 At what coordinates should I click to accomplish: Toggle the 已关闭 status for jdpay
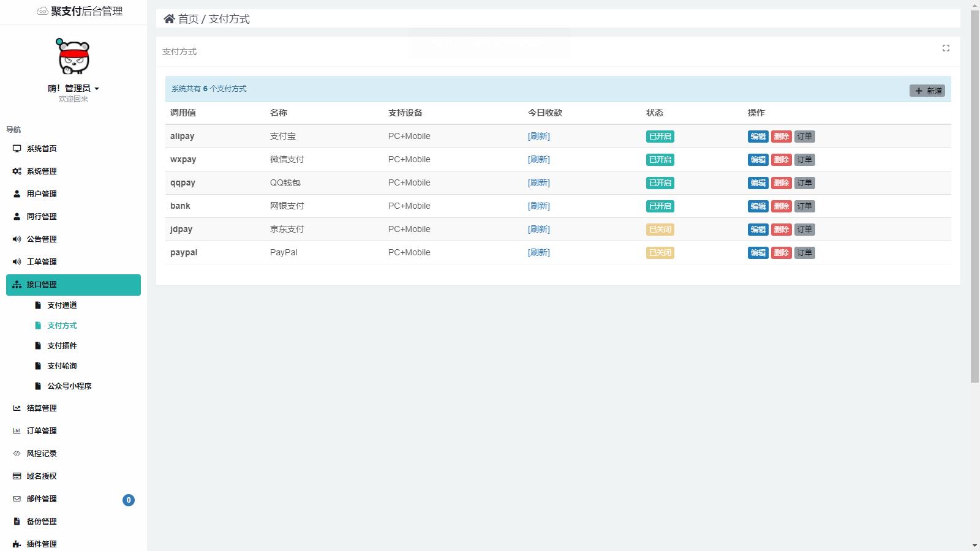[x=660, y=230]
